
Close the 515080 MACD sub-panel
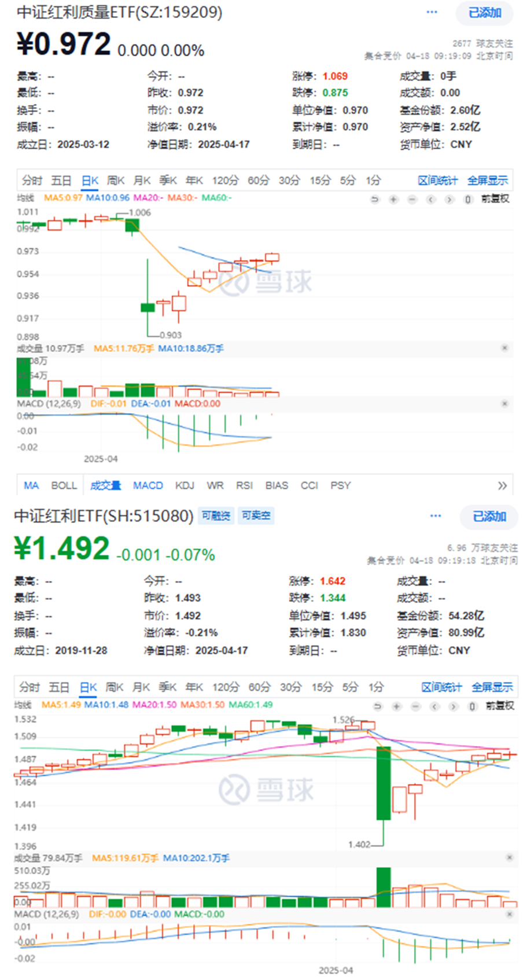509,914
